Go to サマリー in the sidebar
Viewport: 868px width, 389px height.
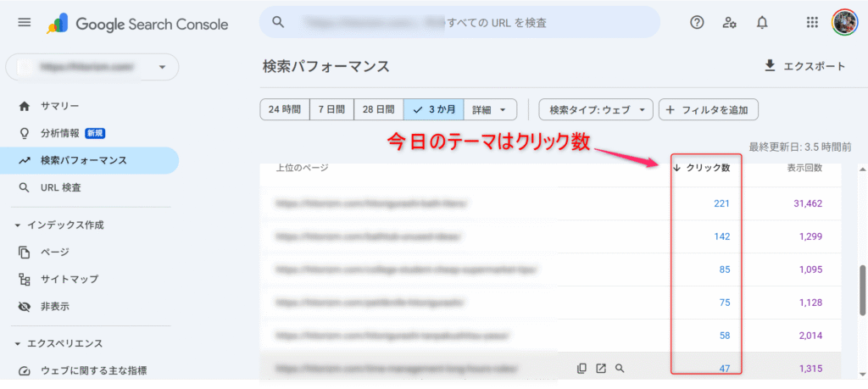pos(59,106)
